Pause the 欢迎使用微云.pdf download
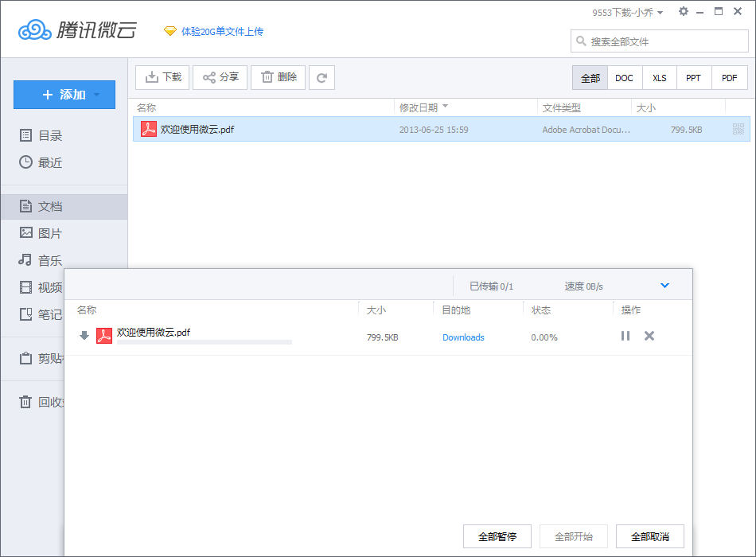This screenshot has width=756, height=557. pos(625,336)
